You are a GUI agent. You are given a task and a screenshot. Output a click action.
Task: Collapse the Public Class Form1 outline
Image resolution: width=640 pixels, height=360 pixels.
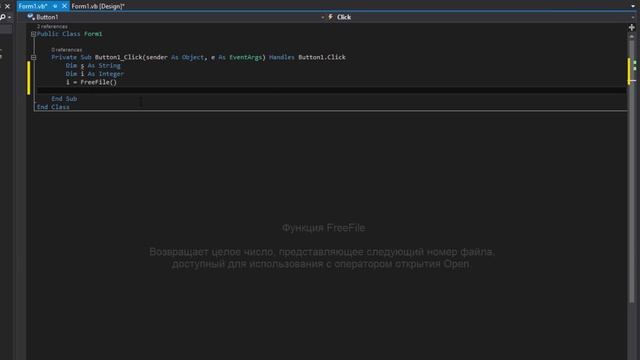(x=33, y=34)
